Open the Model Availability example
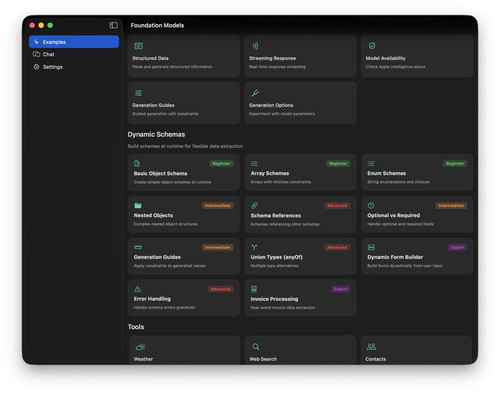500x394 pixels. (417, 56)
